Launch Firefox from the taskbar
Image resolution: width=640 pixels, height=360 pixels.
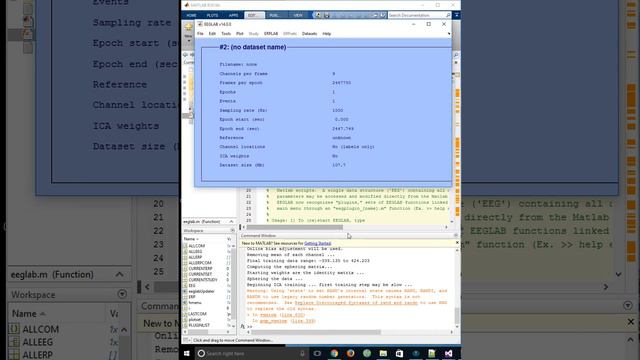(x=350, y=353)
